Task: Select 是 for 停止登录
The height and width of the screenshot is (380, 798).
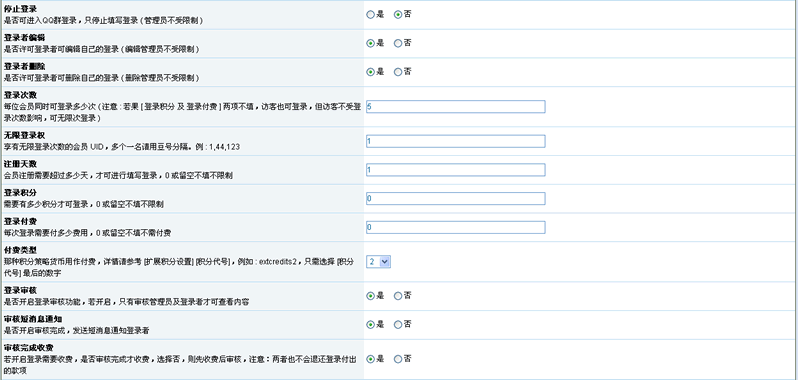Action: (370, 15)
